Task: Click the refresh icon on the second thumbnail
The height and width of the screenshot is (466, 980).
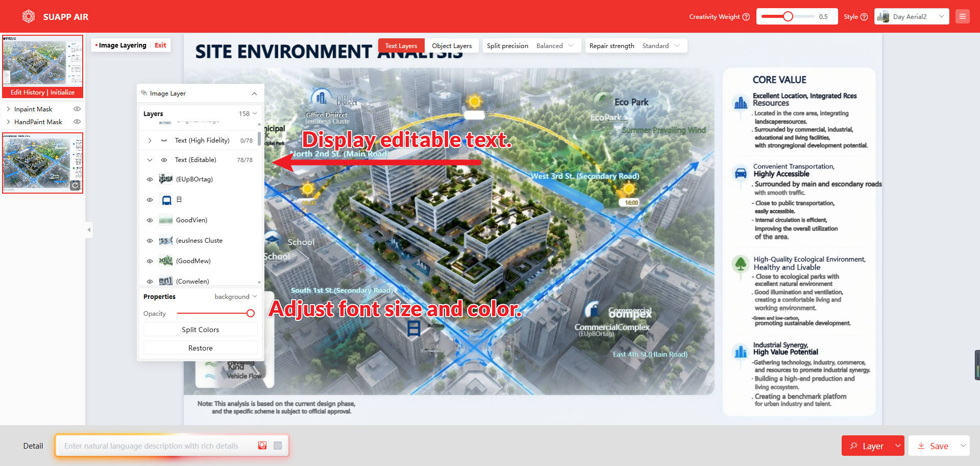Action: point(75,185)
